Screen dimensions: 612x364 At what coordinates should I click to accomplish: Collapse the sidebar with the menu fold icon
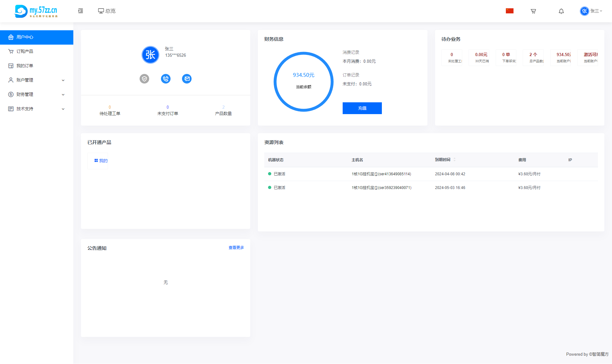pos(81,11)
